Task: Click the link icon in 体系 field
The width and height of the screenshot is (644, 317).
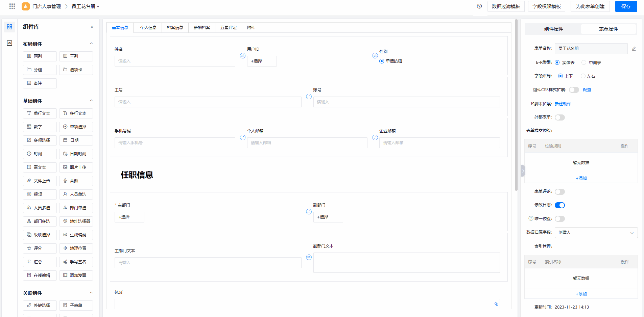Action: (496, 304)
